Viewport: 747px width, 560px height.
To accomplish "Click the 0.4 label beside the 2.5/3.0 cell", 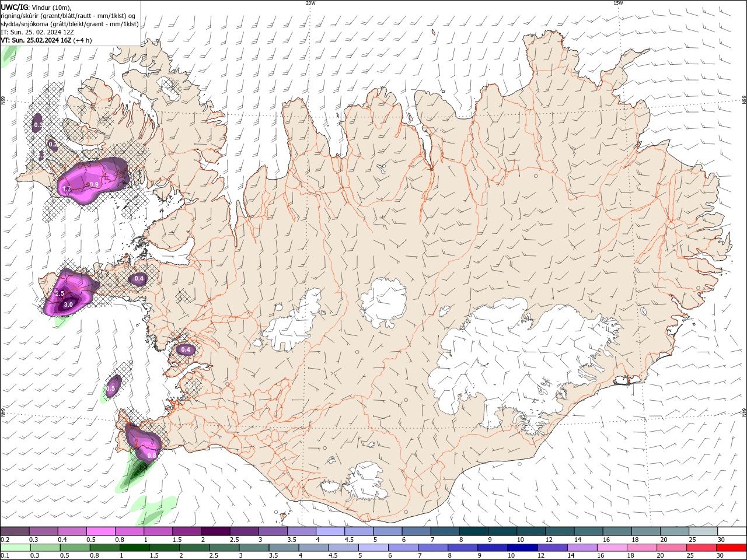I will coord(139,279).
